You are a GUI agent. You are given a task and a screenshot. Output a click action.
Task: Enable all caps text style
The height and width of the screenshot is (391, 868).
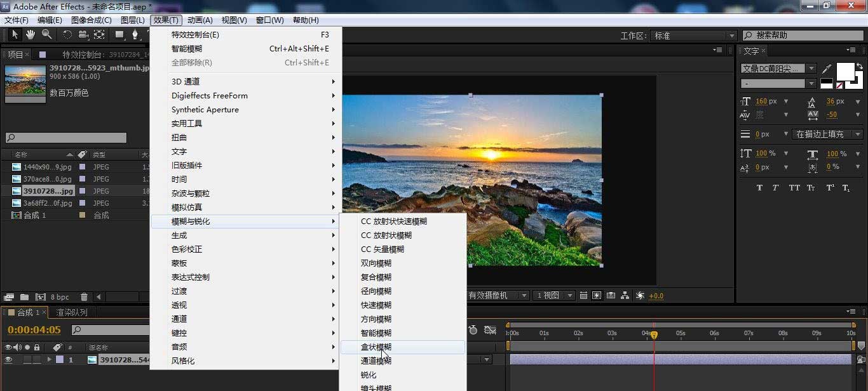pos(794,188)
